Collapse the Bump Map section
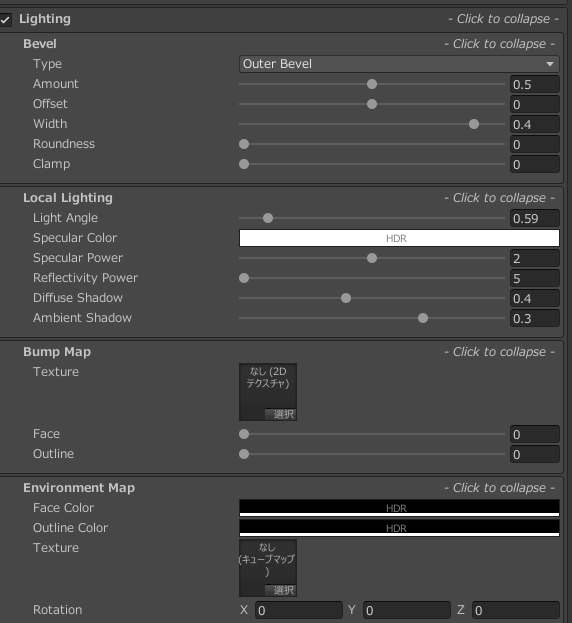Screen dimensions: 572x623 coord(499,352)
